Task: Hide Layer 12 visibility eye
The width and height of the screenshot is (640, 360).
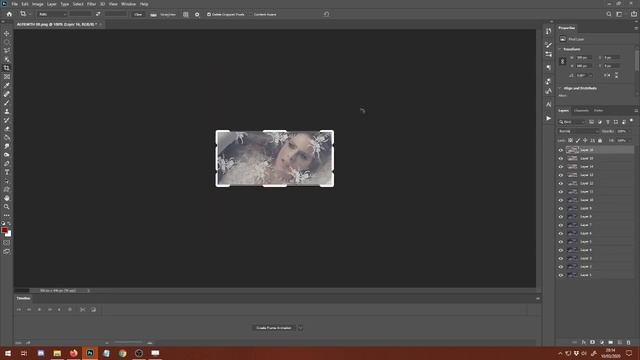Action: (560, 183)
